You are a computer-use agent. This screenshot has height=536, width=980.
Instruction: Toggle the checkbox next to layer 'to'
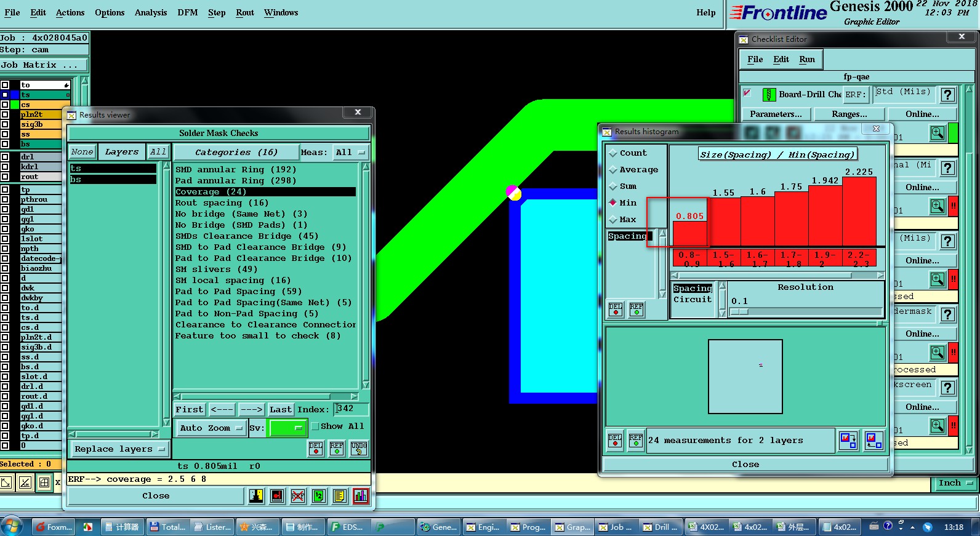tap(5, 85)
